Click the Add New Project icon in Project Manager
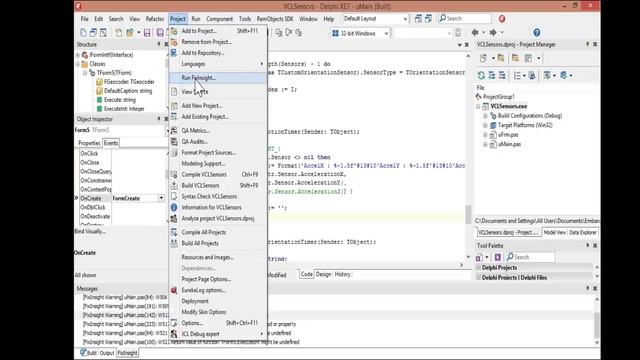This screenshot has height=360, width=640. (x=483, y=58)
